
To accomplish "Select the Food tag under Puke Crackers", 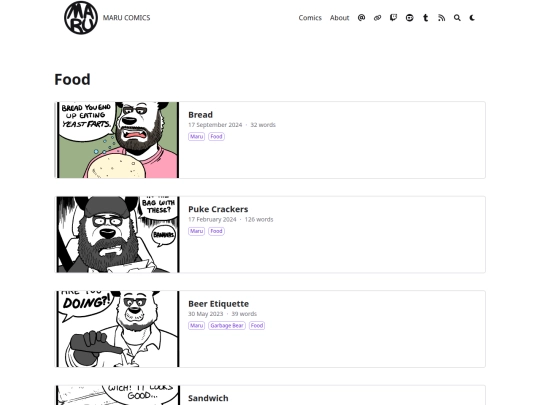I will point(216,231).
